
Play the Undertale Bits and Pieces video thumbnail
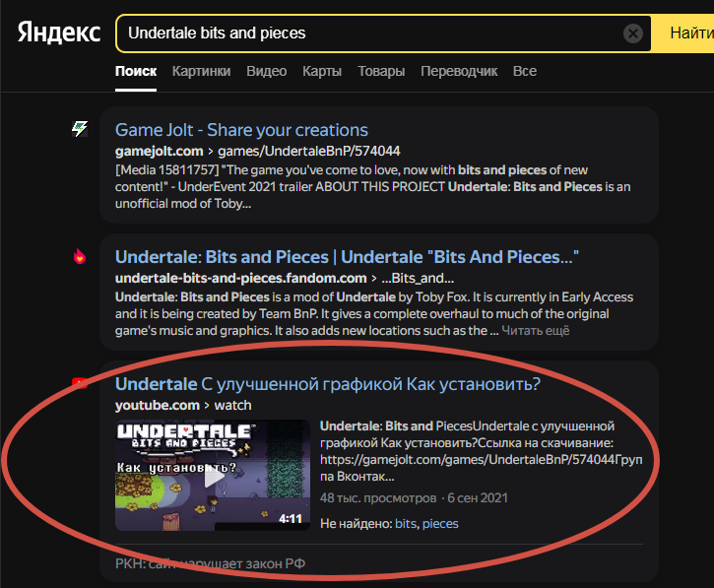tap(213, 475)
